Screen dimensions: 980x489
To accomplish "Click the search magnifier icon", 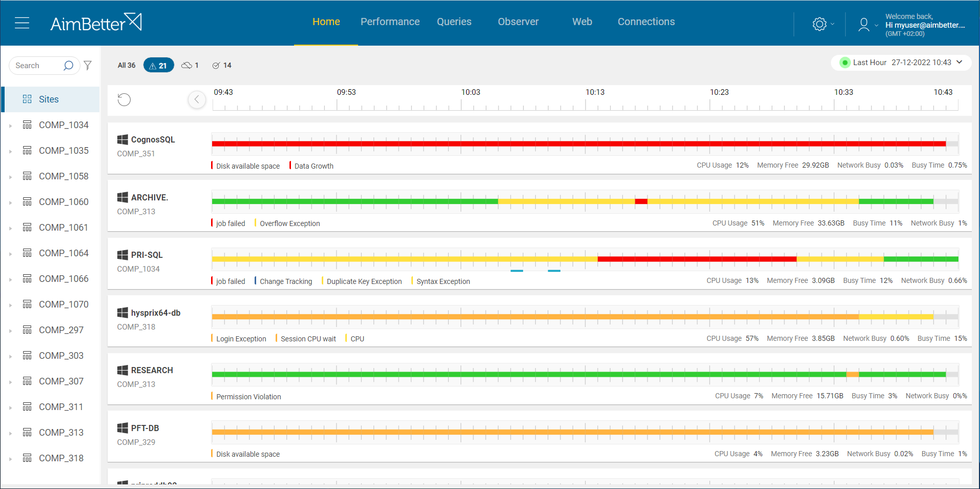I will click(x=68, y=66).
